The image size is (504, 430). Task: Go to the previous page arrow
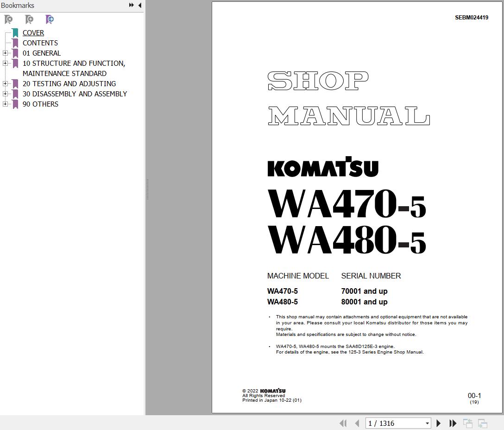357,423
